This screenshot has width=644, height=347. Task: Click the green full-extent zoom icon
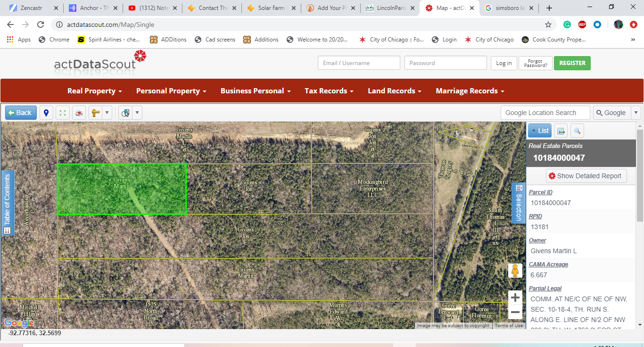63,113
